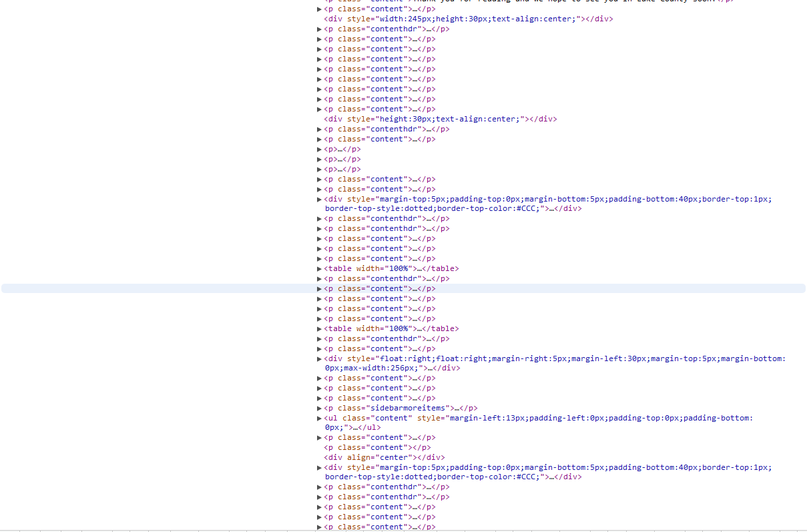Expand the lower dotted-border margin-top div

319,467
